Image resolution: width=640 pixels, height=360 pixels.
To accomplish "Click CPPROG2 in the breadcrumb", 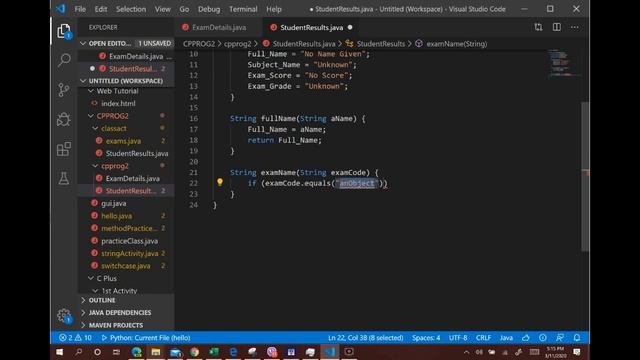I will [199, 44].
